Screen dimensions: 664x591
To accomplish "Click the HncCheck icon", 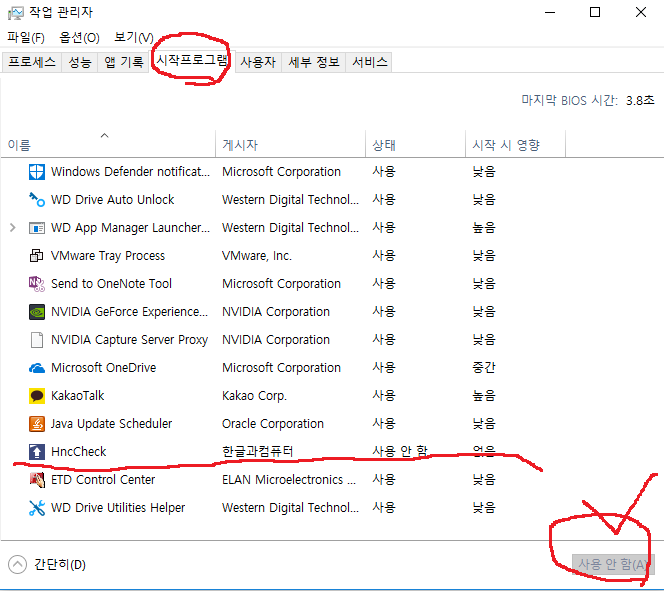I will 37,452.
